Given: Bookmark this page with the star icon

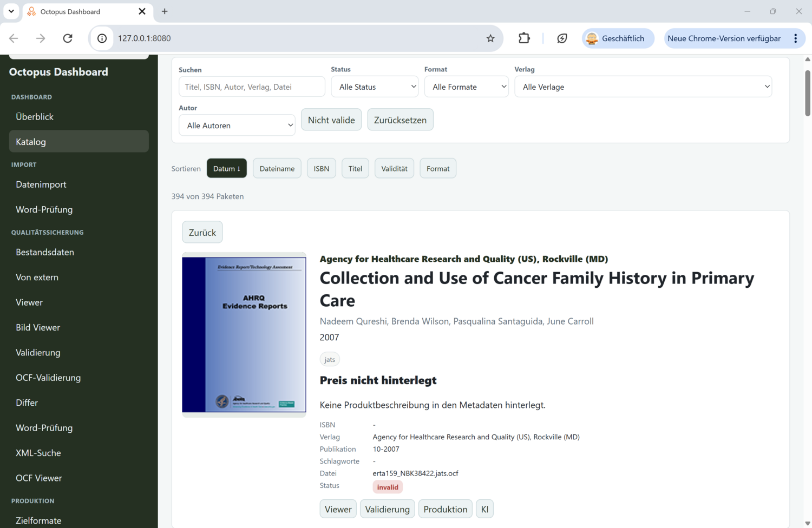Looking at the screenshot, I should pos(490,38).
